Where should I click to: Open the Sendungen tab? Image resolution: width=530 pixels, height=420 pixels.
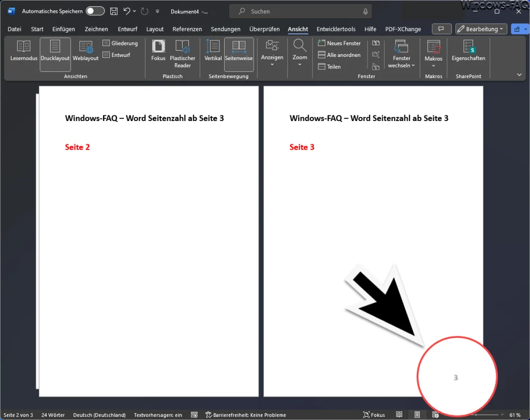(x=226, y=29)
